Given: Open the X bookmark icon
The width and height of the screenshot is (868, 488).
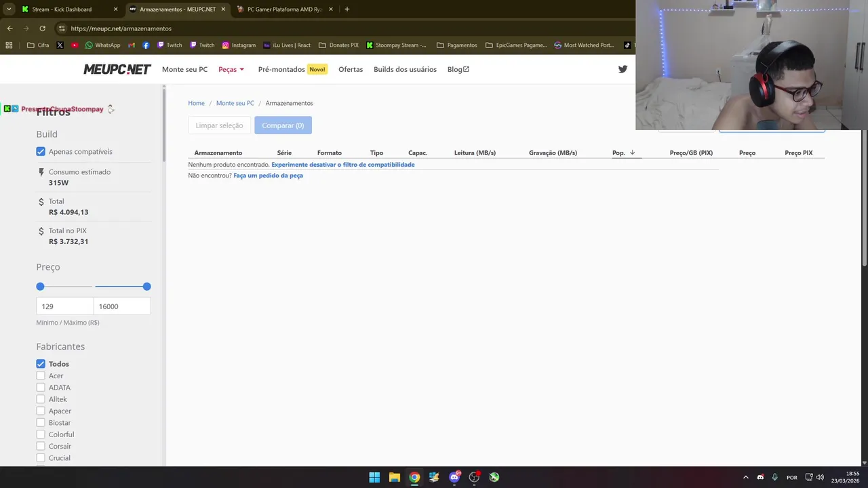Looking at the screenshot, I should tap(60, 45).
